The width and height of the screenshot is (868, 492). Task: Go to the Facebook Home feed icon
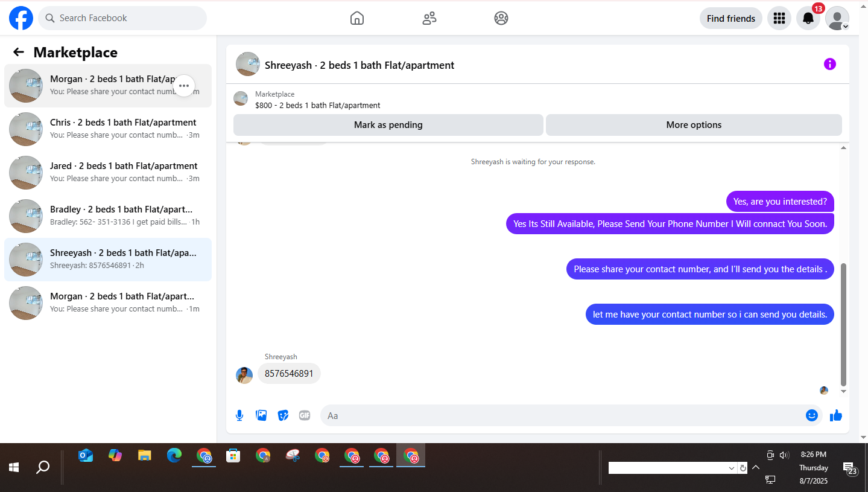coord(357,18)
